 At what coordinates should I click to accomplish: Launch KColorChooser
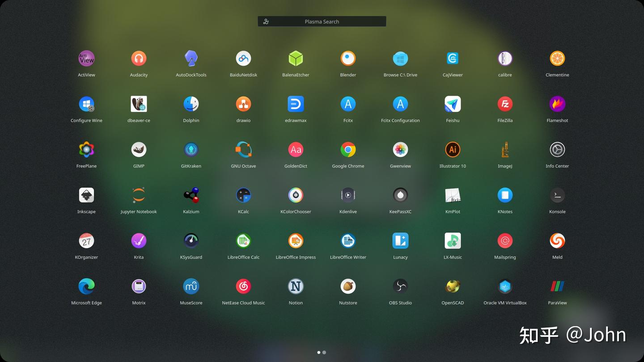(296, 195)
